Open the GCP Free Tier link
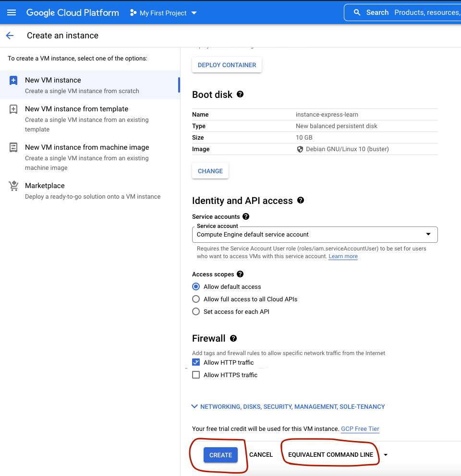Screen dimensions: 461x476 [x=360, y=428]
